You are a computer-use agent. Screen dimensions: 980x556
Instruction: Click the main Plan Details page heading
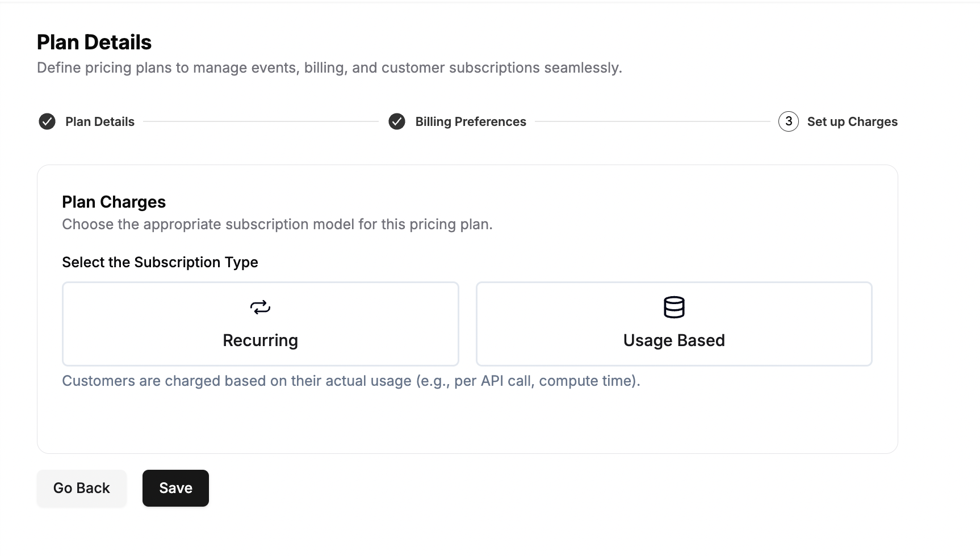(94, 43)
